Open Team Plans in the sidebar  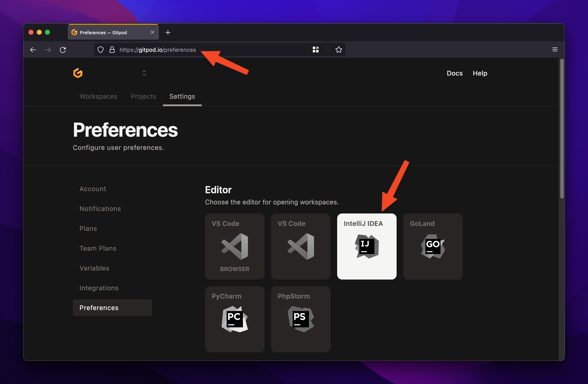[x=98, y=248]
